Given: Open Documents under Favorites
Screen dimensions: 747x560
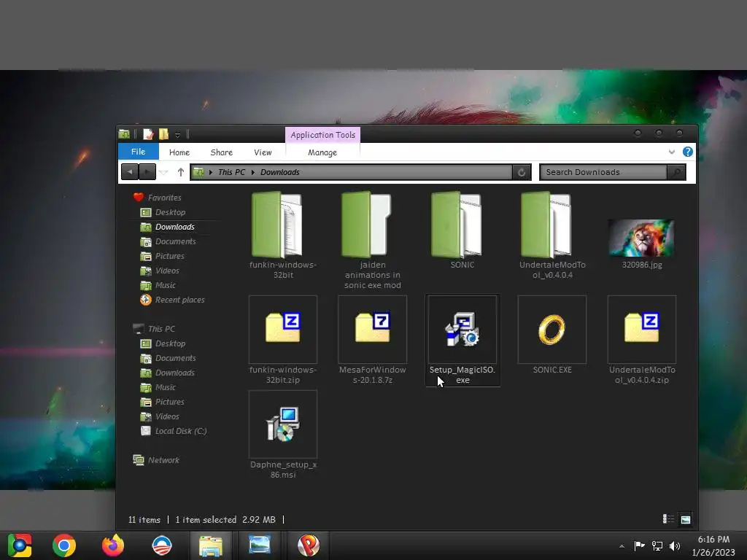Looking at the screenshot, I should 175,241.
